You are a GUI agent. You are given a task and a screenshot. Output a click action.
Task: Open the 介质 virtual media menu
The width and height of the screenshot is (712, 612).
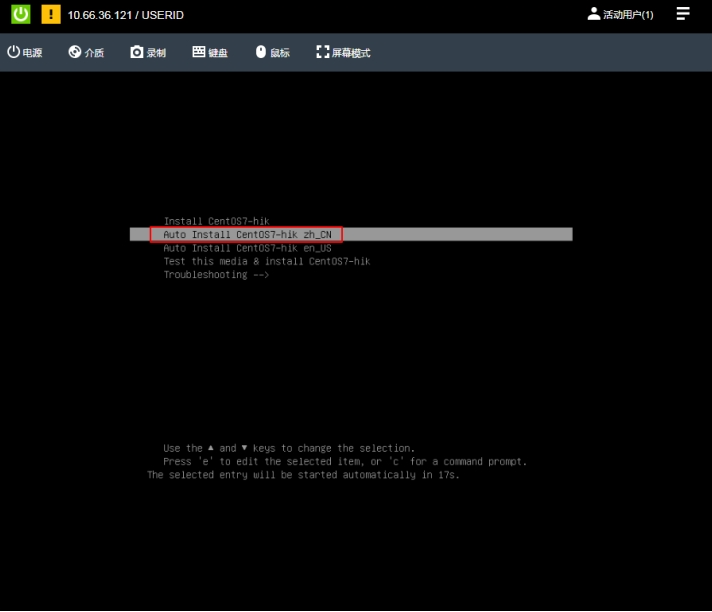(x=86, y=52)
